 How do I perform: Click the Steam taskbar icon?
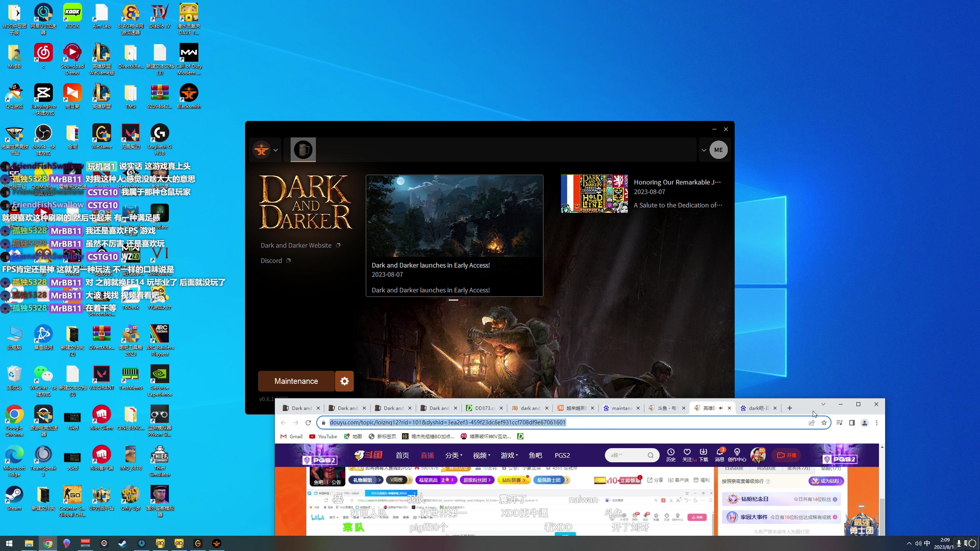coord(123,543)
